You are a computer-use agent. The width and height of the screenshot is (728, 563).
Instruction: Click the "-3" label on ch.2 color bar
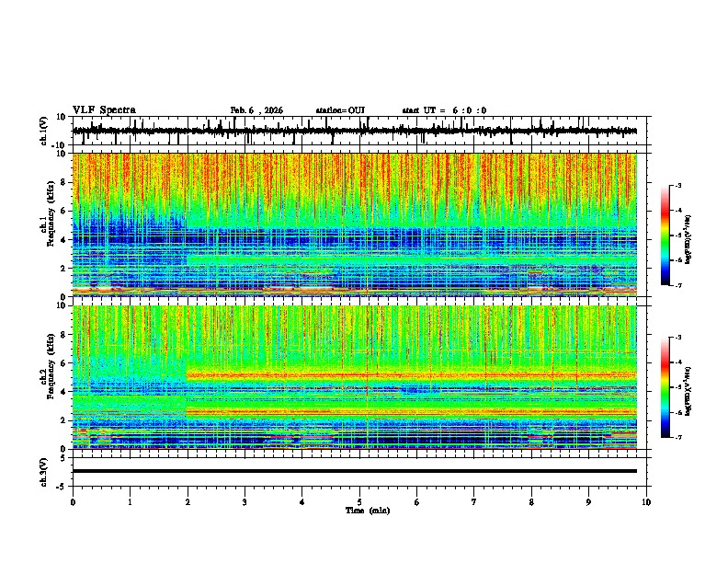677,338
